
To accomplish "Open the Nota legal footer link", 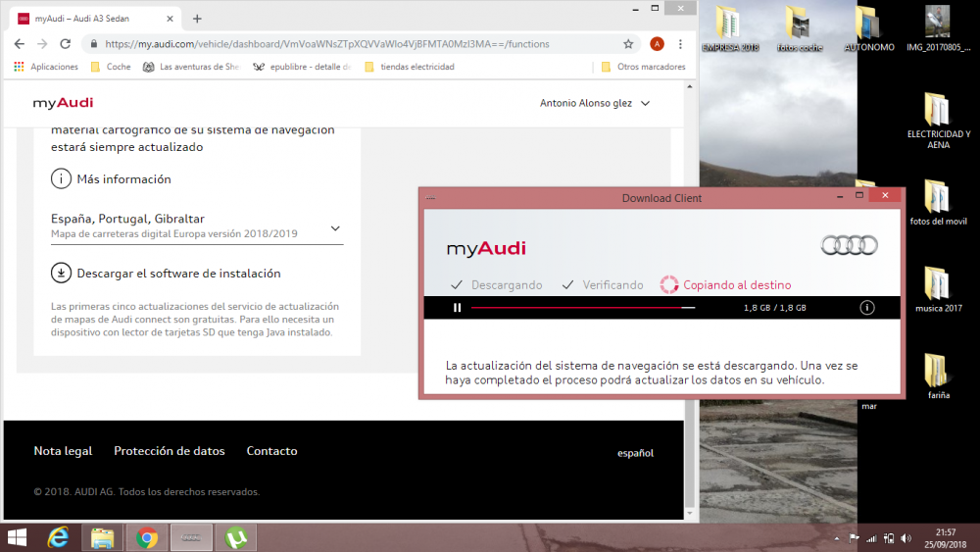I will pos(63,451).
